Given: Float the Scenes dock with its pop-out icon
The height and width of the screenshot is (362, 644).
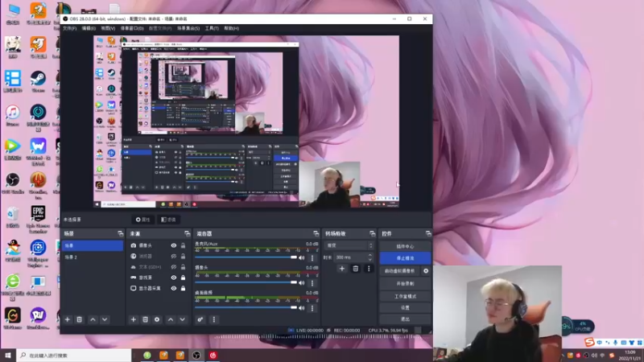Looking at the screenshot, I should pyautogui.click(x=120, y=233).
